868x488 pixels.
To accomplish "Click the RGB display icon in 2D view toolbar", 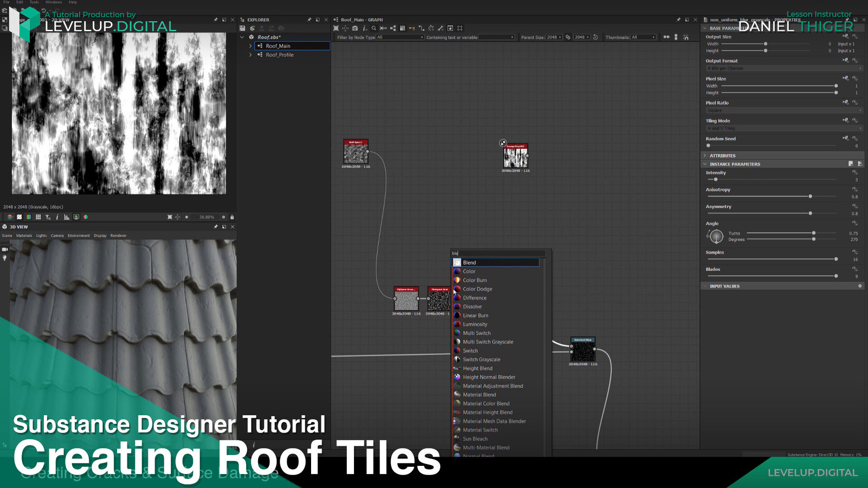I will pyautogui.click(x=76, y=217).
